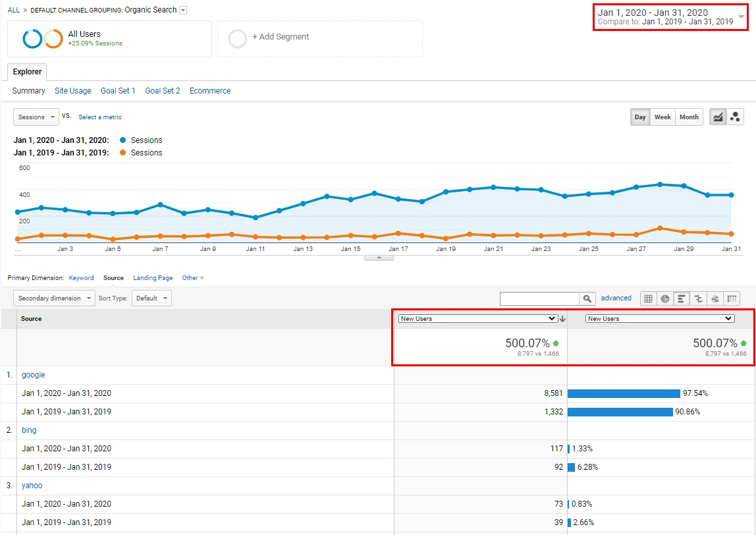Open the Term cloud view

point(715,298)
